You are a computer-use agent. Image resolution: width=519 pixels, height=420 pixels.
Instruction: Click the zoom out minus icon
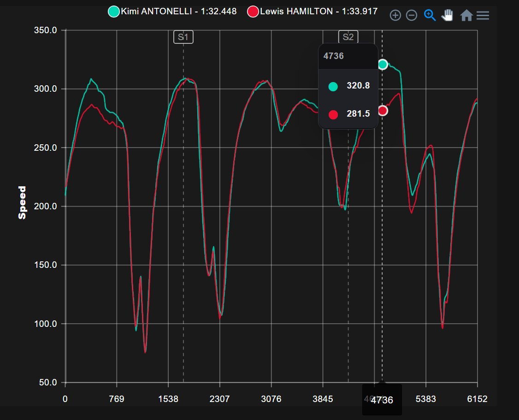pos(412,15)
